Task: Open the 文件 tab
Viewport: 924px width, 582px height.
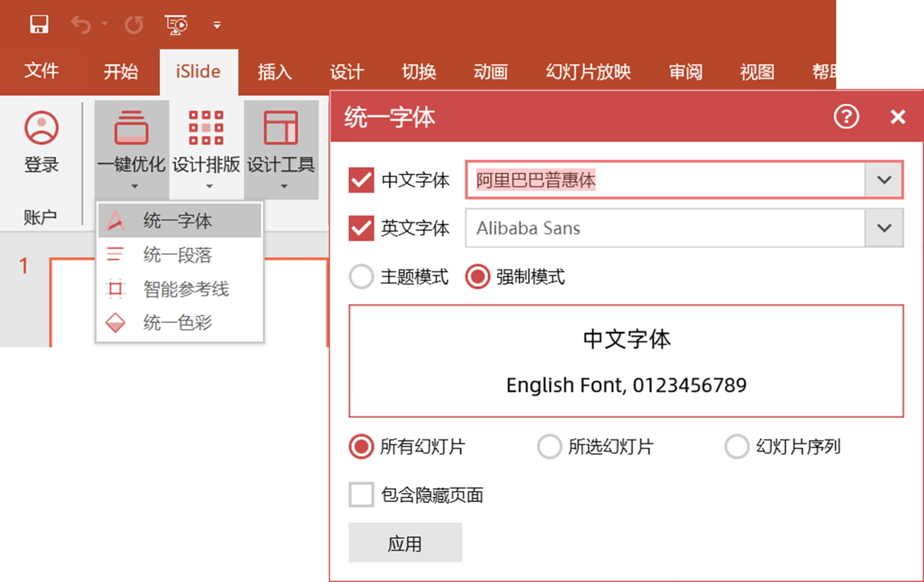Action: [41, 71]
